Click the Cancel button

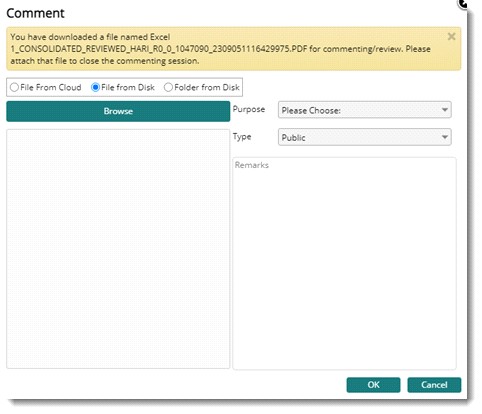[434, 385]
